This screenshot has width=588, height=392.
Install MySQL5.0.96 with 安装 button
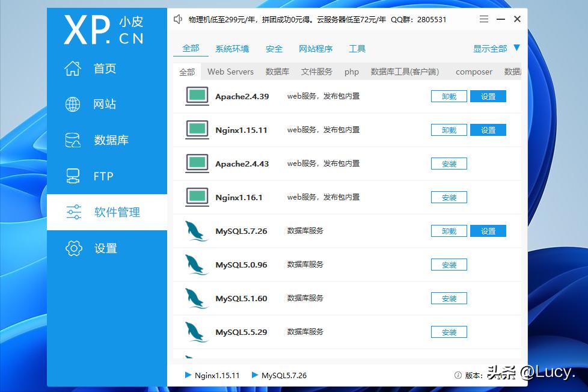tap(449, 265)
